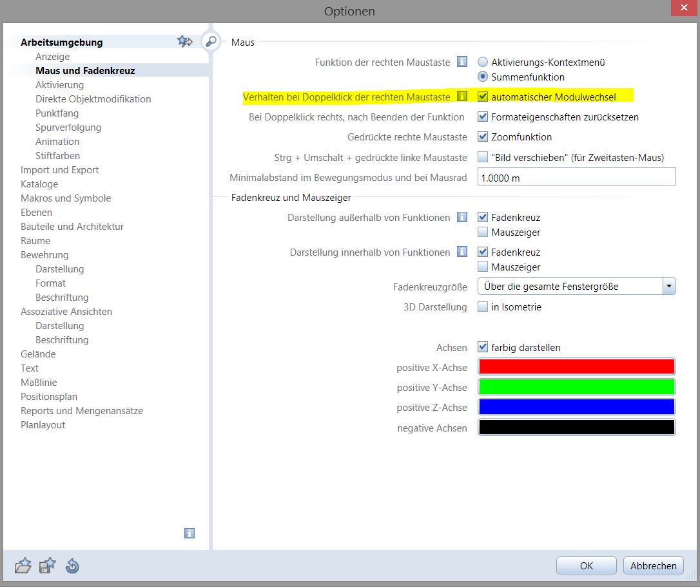Click the magnifier search icon
700x588 pixels.
[211, 42]
